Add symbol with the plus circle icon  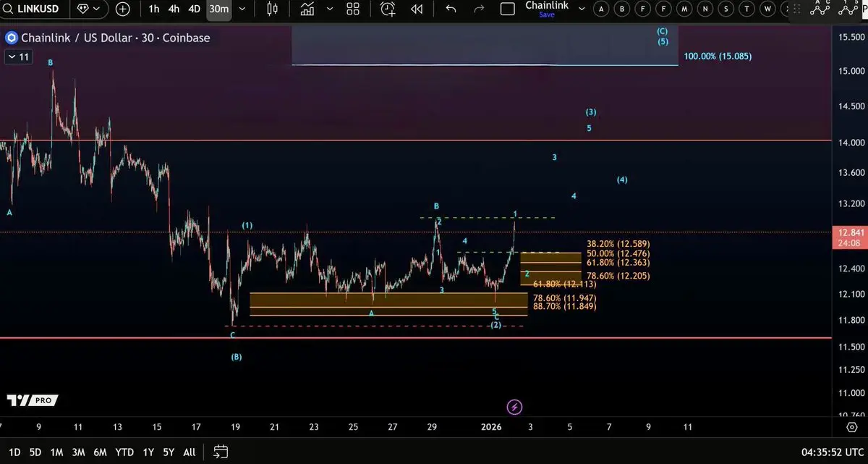(123, 9)
